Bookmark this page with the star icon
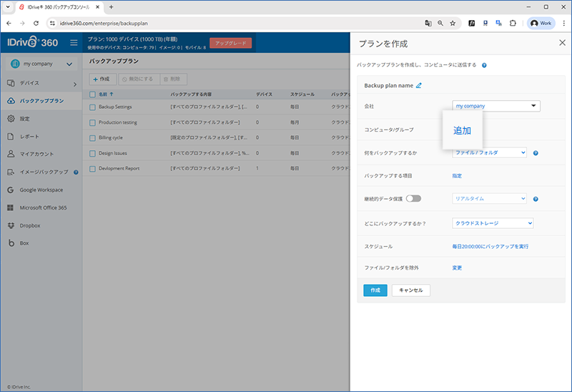Image resolution: width=572 pixels, height=392 pixels. click(453, 23)
